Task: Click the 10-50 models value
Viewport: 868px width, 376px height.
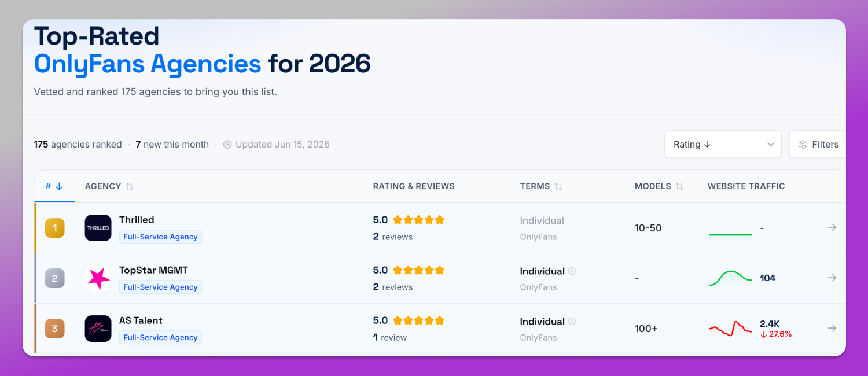Action: (648, 228)
